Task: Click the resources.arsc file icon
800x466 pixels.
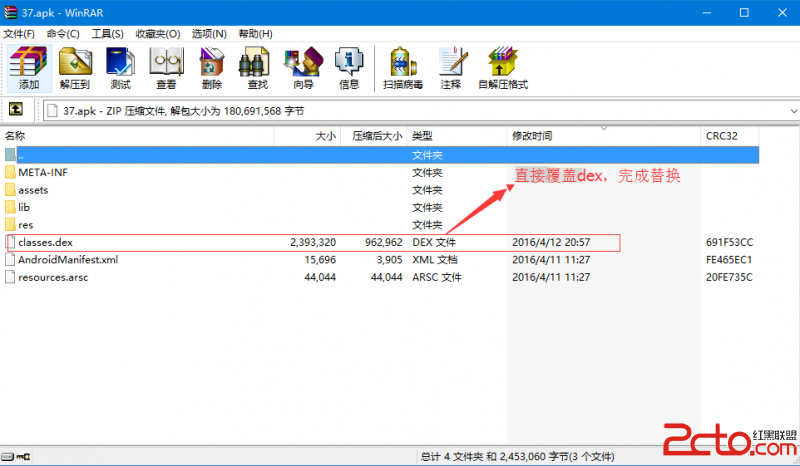Action: [x=10, y=277]
